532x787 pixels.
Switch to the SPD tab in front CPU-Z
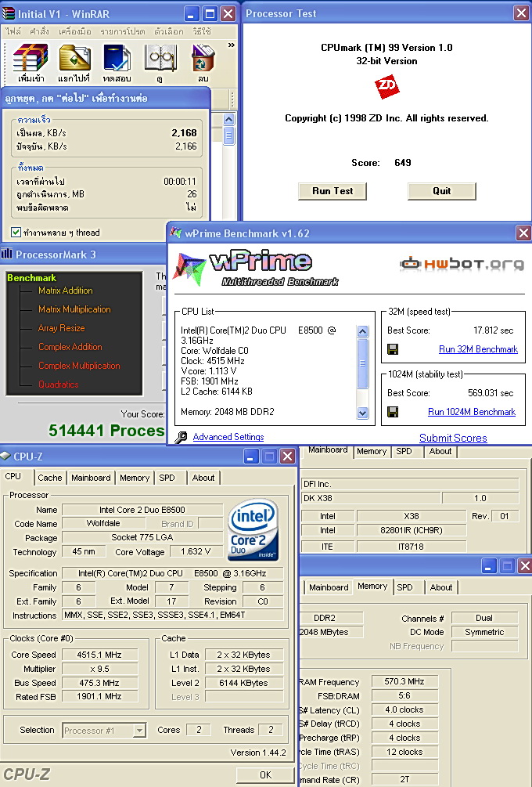[167, 478]
